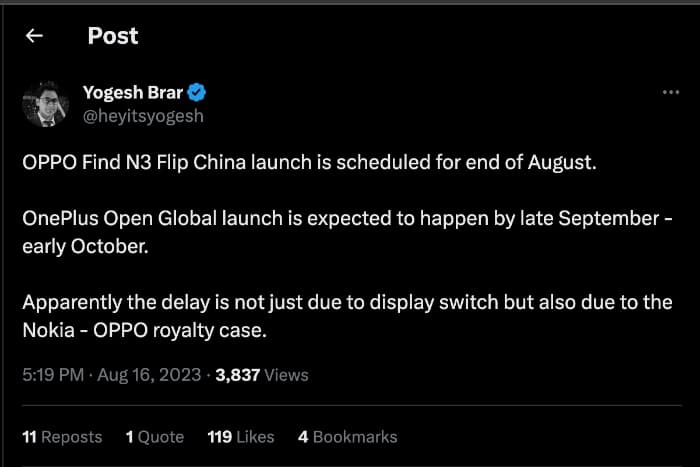The width and height of the screenshot is (700, 467).
Task: View the 11 Reposts list
Action: click(61, 437)
